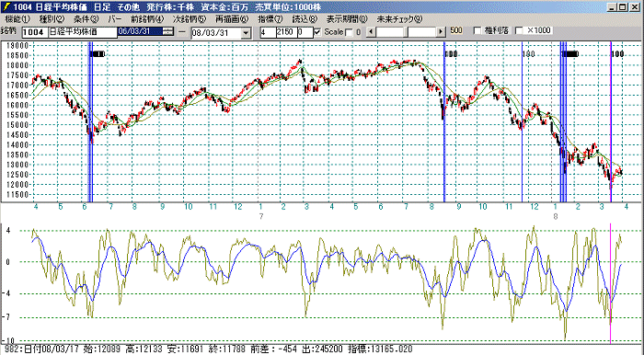Open the 種別(2) menu
The width and height of the screenshot is (644, 355).
[52, 19]
